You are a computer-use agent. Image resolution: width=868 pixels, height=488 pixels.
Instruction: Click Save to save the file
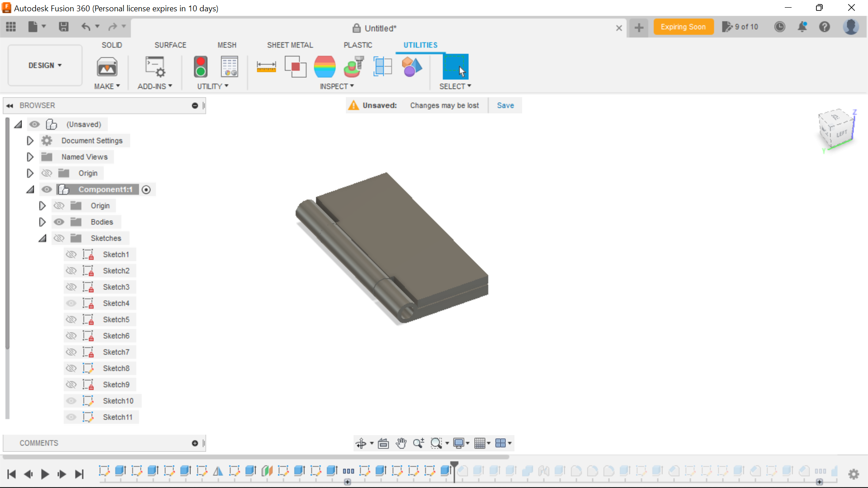[x=505, y=105]
